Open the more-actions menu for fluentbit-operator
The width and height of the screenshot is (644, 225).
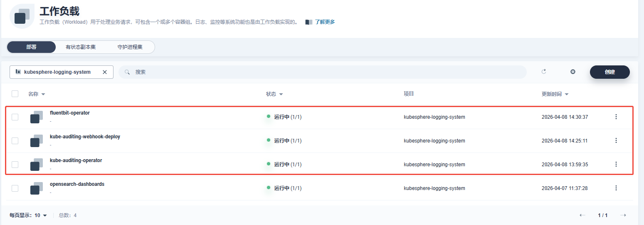616,117
